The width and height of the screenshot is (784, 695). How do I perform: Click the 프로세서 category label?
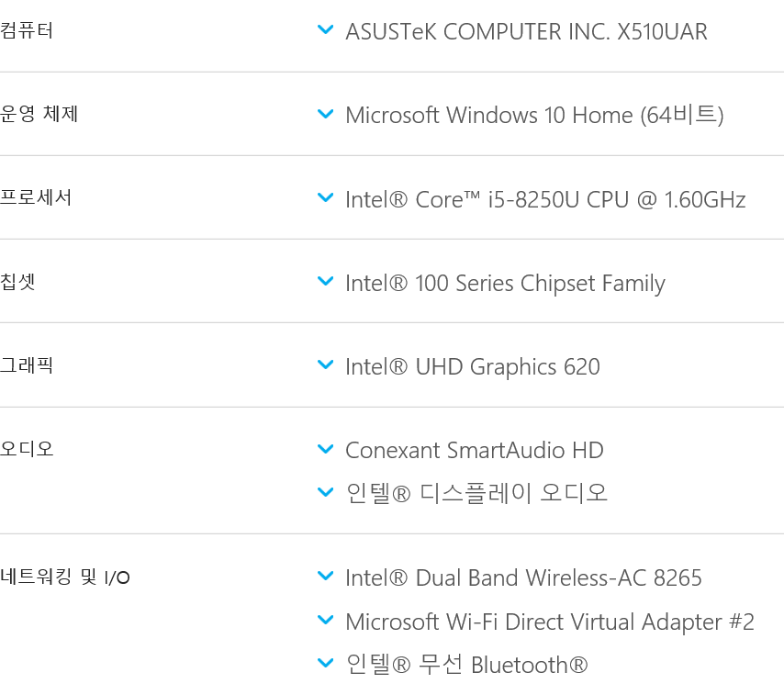tap(36, 197)
